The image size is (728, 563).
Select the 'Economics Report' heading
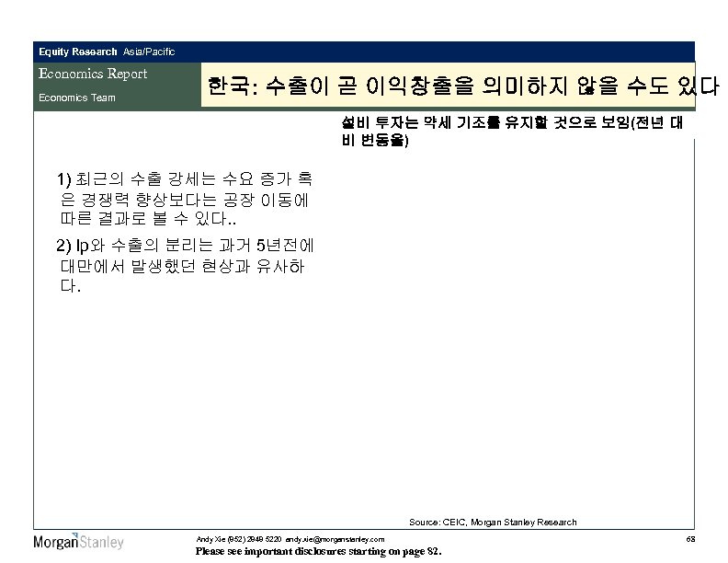93,74
